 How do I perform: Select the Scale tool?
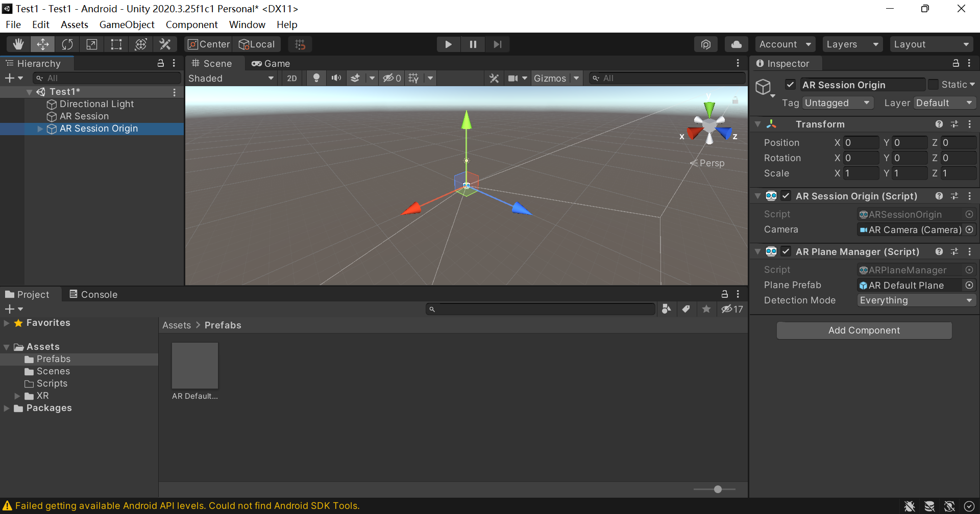tap(92, 44)
